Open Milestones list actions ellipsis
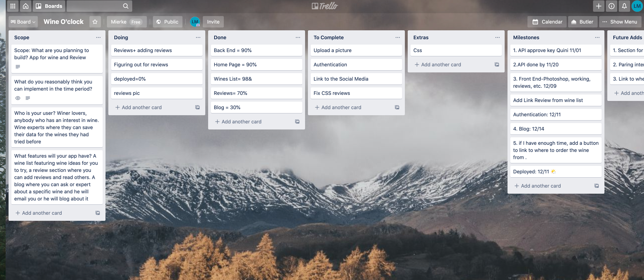Viewport: 644px width, 280px height. [597, 37]
